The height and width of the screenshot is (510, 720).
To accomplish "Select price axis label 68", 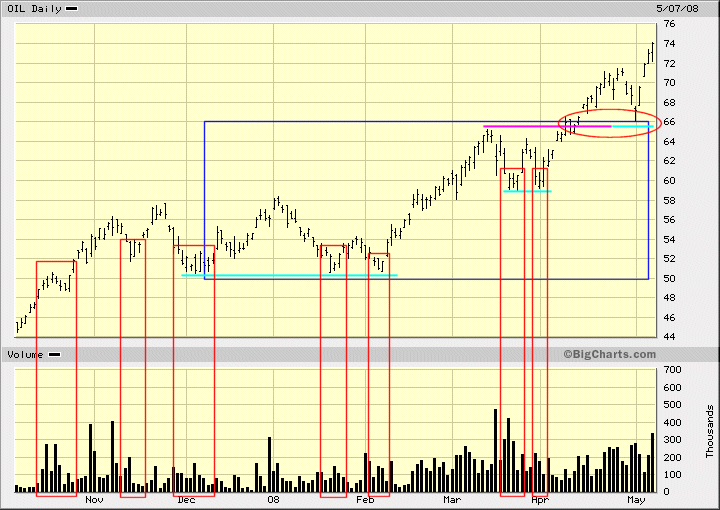I will (669, 102).
